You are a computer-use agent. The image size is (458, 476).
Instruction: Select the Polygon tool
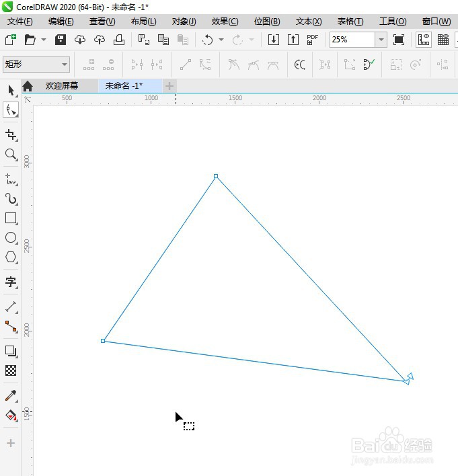tap(11, 257)
